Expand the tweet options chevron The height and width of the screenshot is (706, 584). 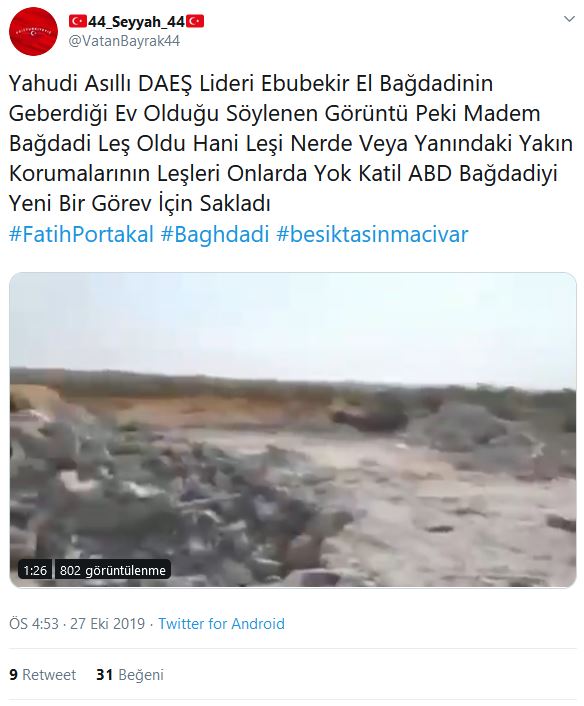(x=569, y=19)
